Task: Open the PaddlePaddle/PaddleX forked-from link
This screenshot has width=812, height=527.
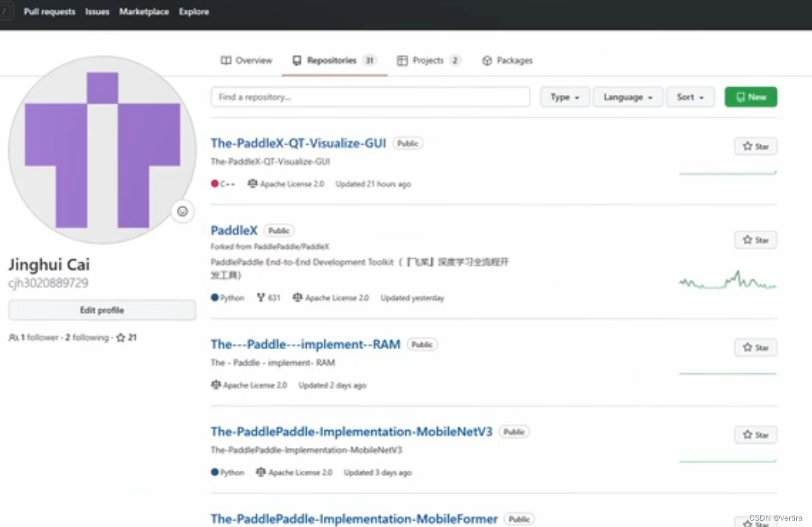Action: pos(292,247)
